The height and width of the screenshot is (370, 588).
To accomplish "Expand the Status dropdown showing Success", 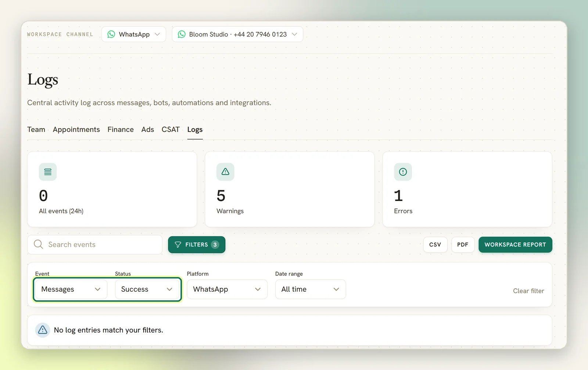I will [x=147, y=289].
